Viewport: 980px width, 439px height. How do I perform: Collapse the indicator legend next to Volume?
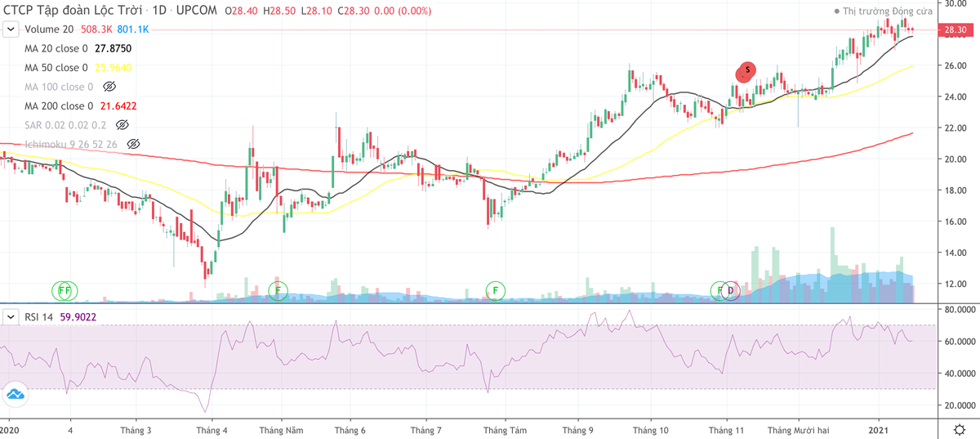pos(11,29)
